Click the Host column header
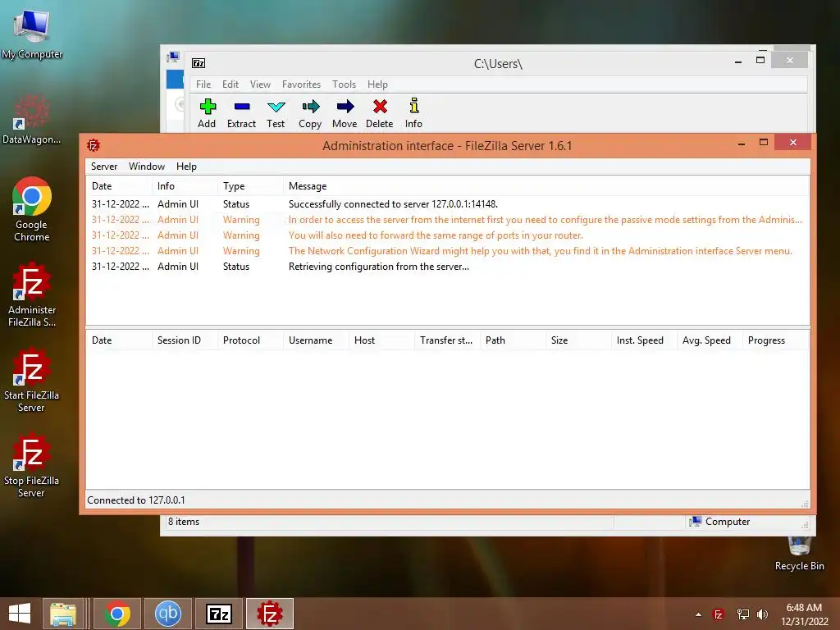840x630 pixels. tap(381, 340)
